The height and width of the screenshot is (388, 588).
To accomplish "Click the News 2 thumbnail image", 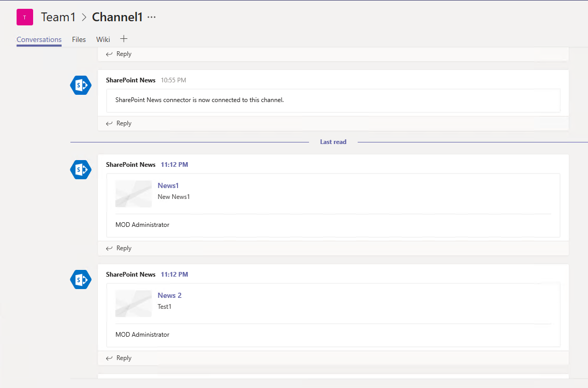I will tap(134, 304).
